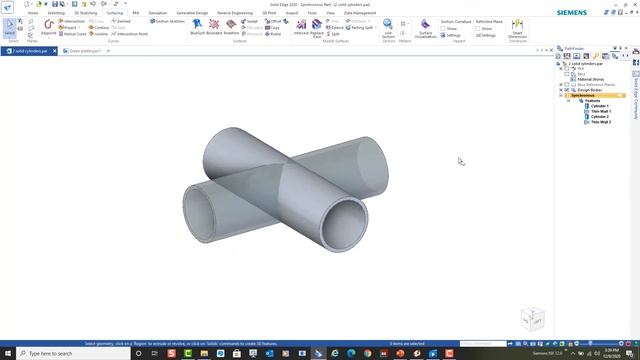
Task: Select the Intersection Point command
Action: click(x=130, y=34)
